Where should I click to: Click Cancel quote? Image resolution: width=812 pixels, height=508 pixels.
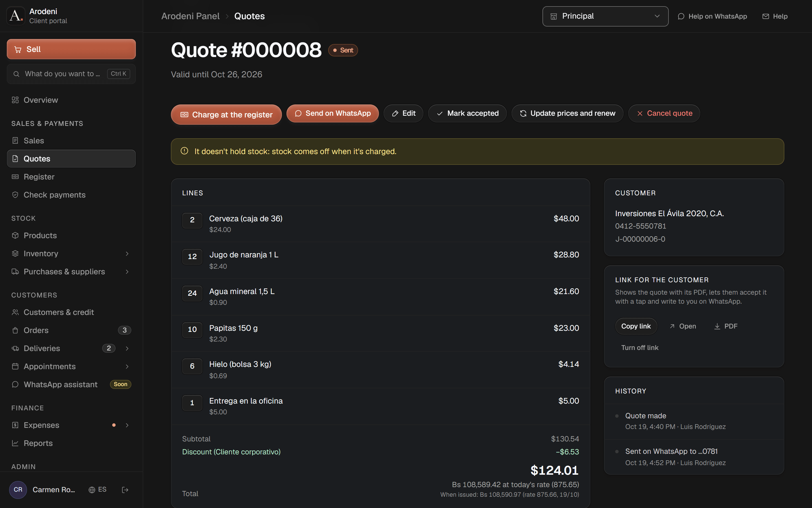pyautogui.click(x=664, y=113)
